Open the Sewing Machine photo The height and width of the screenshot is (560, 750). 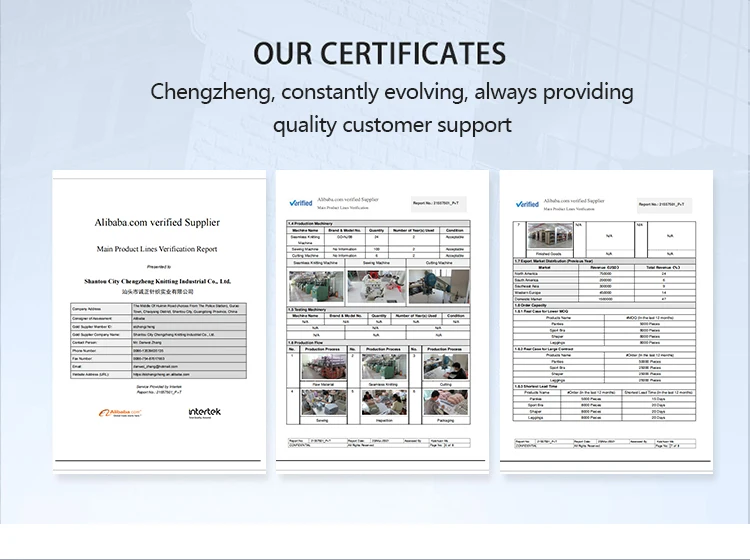pos(375,285)
